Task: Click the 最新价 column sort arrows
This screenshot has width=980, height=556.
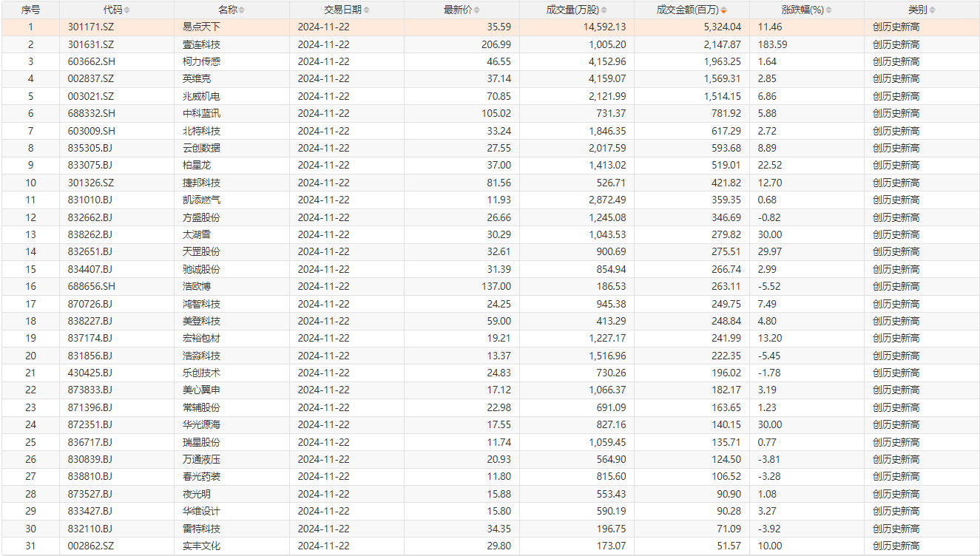Action: pos(476,10)
